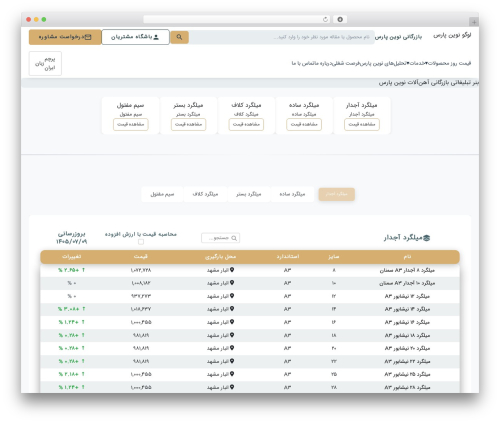Click the stack icon next to میلگرد آجدار heading
500x423 pixels.
pos(427,238)
